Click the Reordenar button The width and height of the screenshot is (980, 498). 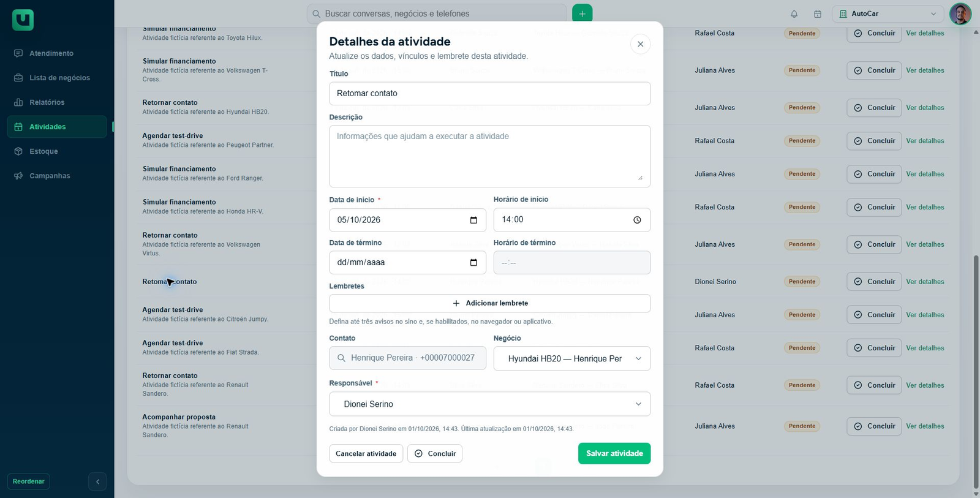point(29,481)
